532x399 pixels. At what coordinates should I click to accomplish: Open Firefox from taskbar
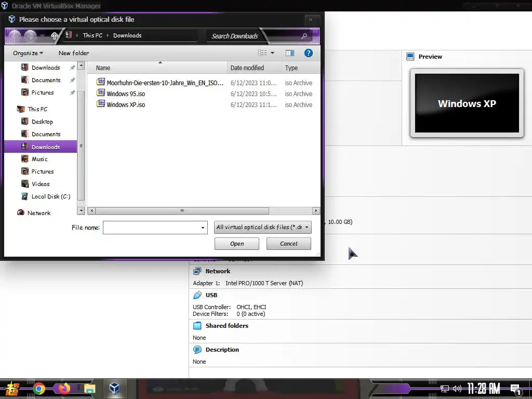[64, 389]
